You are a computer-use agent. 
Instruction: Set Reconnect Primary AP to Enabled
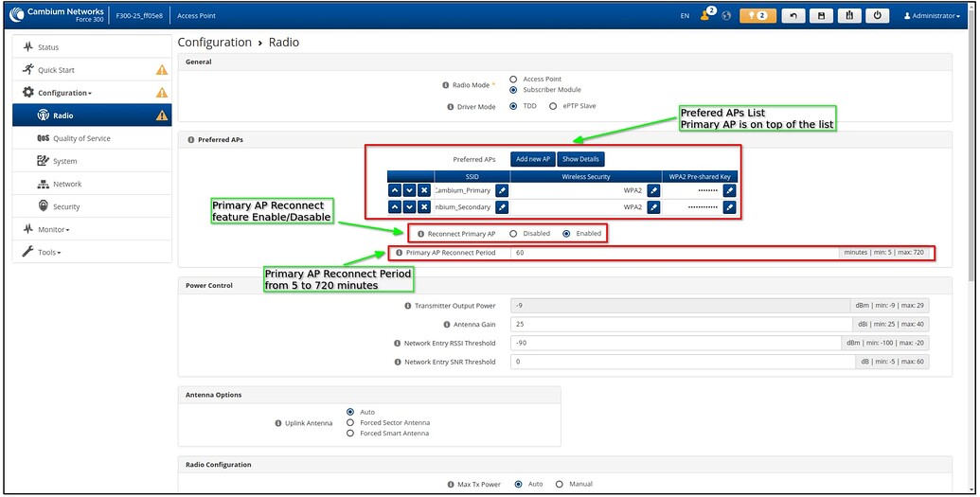point(566,234)
